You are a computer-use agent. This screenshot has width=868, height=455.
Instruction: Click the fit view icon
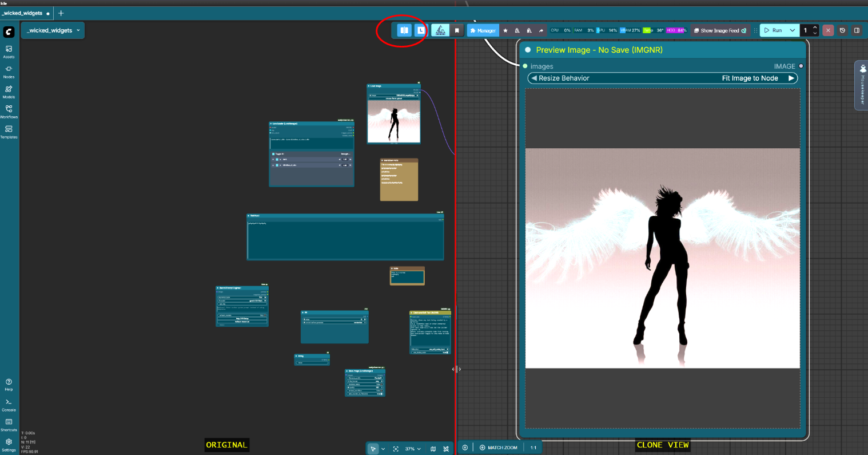(x=396, y=449)
